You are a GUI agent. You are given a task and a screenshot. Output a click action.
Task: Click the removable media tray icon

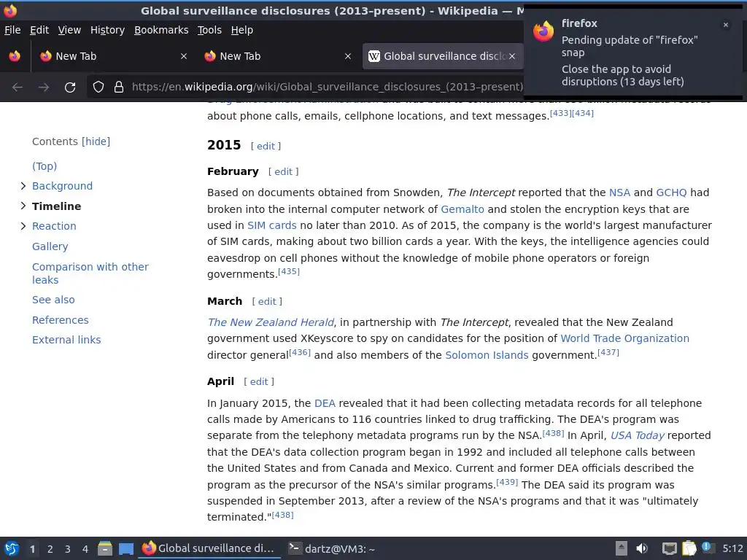pyautogui.click(x=622, y=548)
